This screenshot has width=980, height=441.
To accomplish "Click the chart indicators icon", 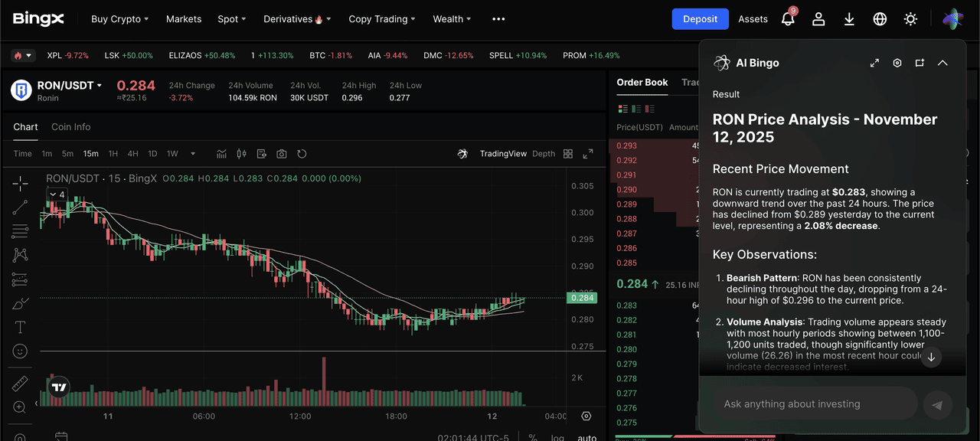I will pos(221,154).
